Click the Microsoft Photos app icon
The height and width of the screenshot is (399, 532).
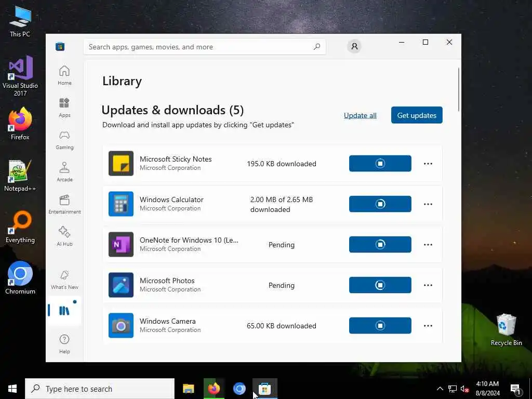pyautogui.click(x=121, y=285)
